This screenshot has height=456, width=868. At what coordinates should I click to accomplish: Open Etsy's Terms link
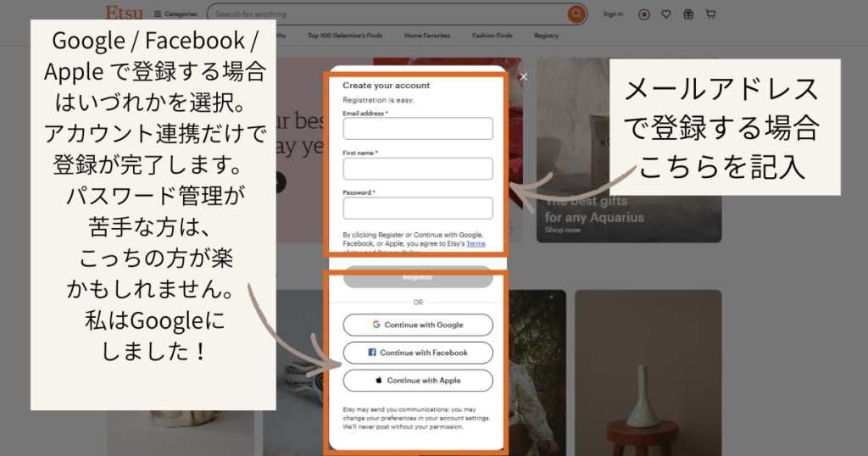coord(476,244)
